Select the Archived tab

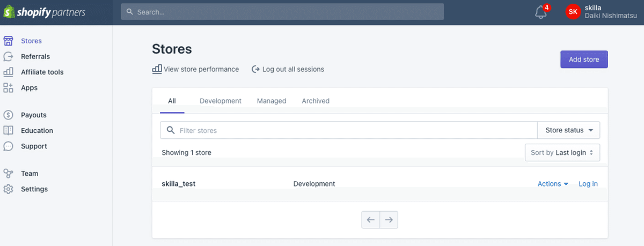(x=316, y=101)
